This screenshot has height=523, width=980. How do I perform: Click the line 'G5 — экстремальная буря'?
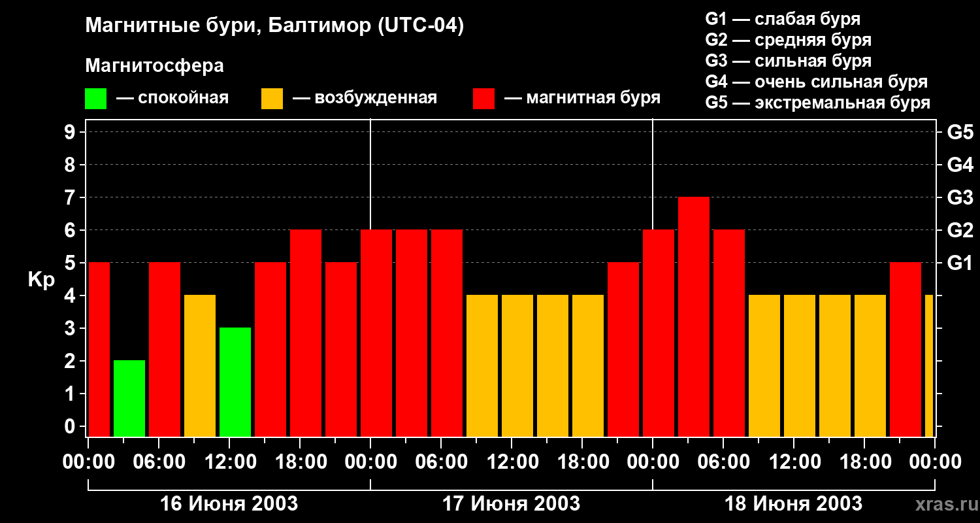point(817,103)
